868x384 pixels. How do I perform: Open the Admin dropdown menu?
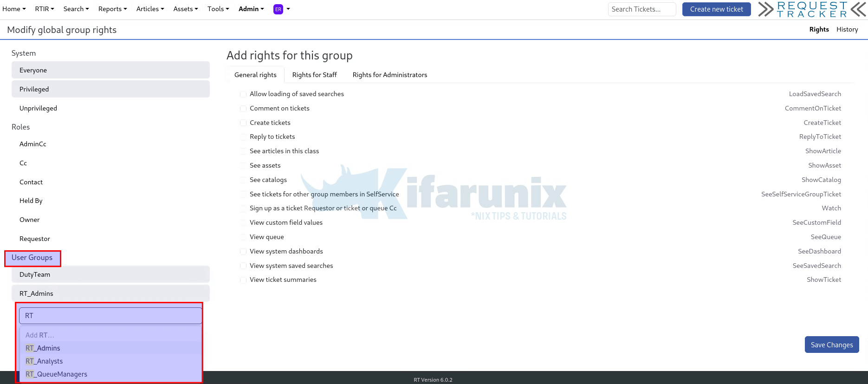251,9
